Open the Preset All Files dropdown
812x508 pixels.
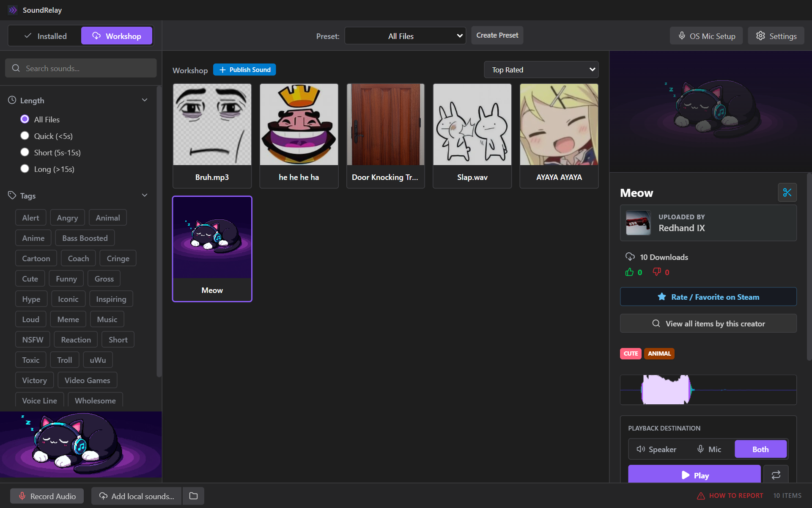405,36
